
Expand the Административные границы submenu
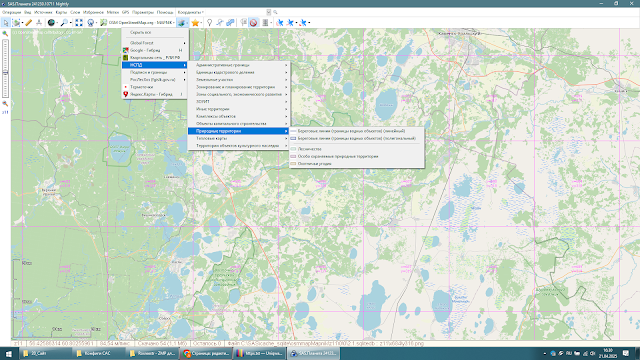click(x=239, y=65)
